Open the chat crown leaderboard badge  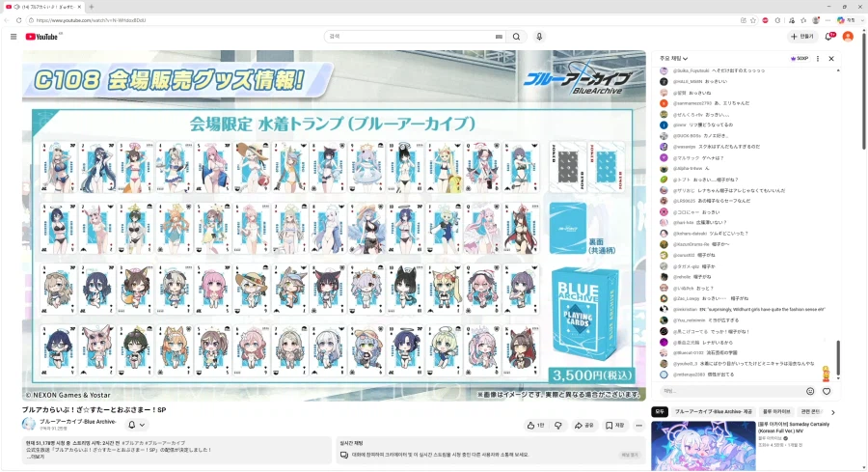(800, 58)
